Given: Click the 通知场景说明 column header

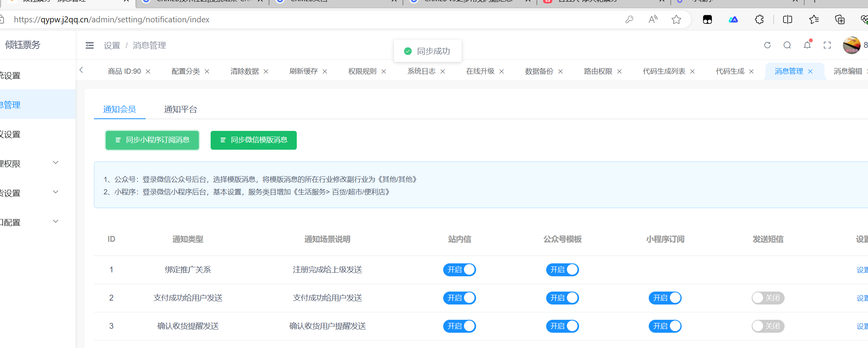Looking at the screenshot, I should click(327, 239).
